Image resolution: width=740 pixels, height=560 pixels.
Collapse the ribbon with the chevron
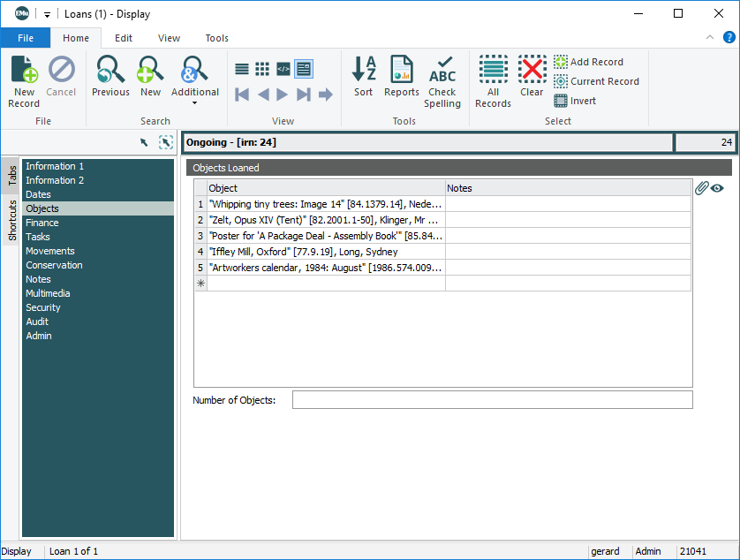tap(710, 38)
